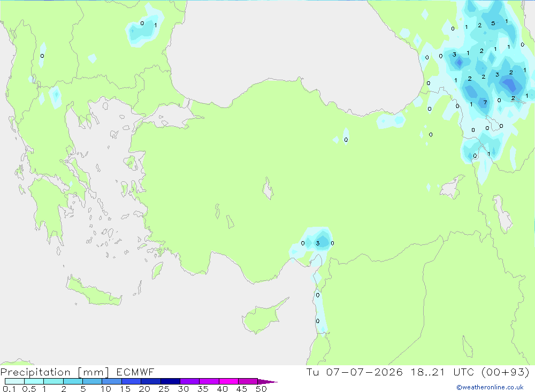The image size is (535, 392).
Task: Click the 'ECMWF' model name label
Action: tap(135, 372)
